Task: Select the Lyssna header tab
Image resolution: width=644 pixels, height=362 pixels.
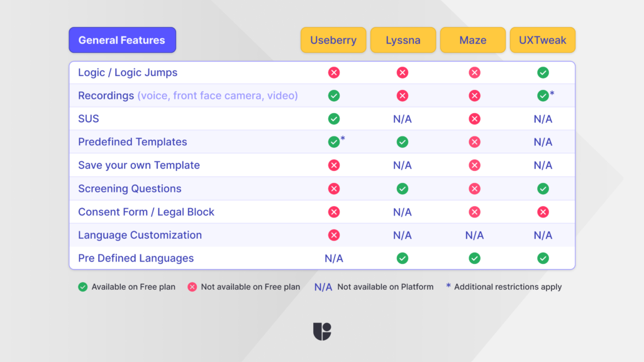Action: 402,40
